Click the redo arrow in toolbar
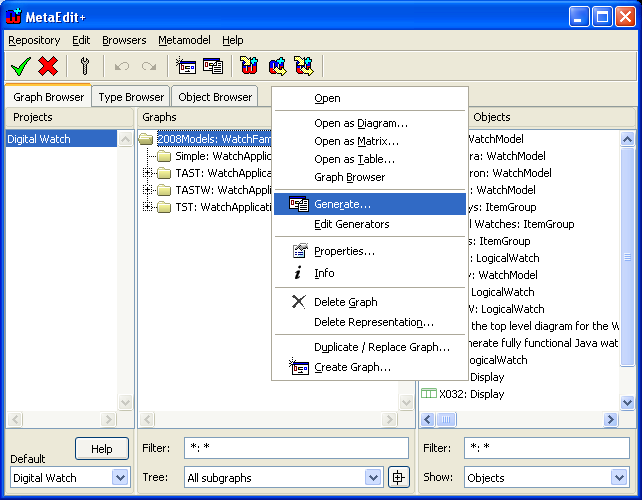Viewport: 642px width, 500px height. [x=149, y=66]
